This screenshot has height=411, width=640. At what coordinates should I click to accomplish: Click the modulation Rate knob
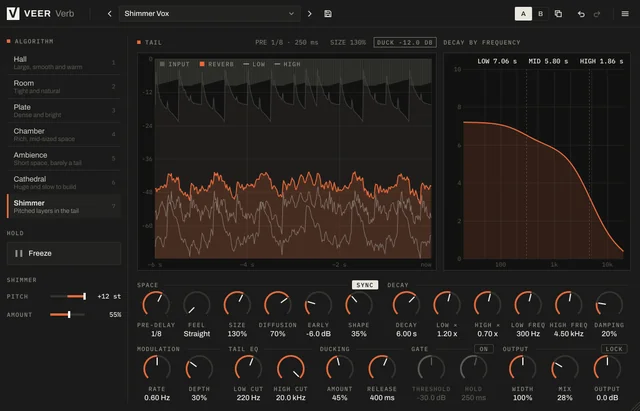pos(157,368)
